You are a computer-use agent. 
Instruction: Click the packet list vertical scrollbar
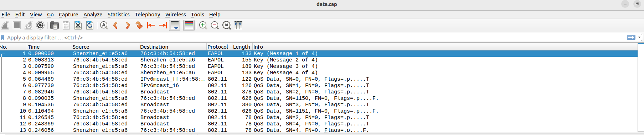641,88
